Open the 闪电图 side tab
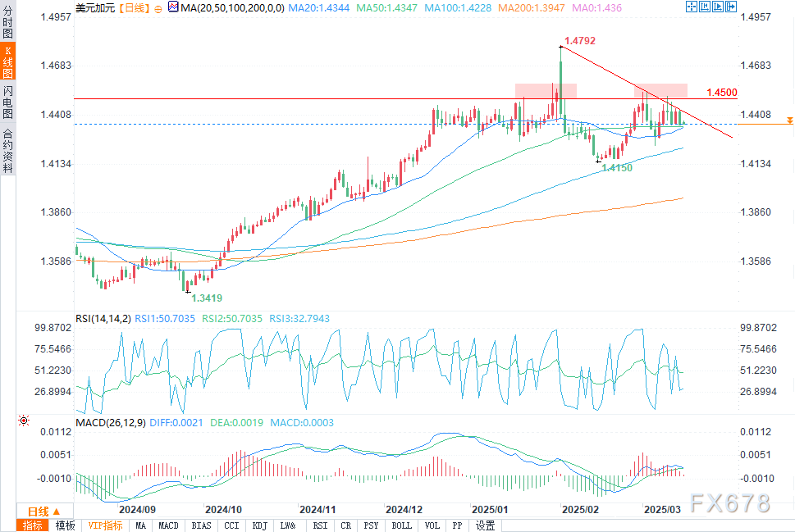Screen dimensions: 795x532 (7, 102)
